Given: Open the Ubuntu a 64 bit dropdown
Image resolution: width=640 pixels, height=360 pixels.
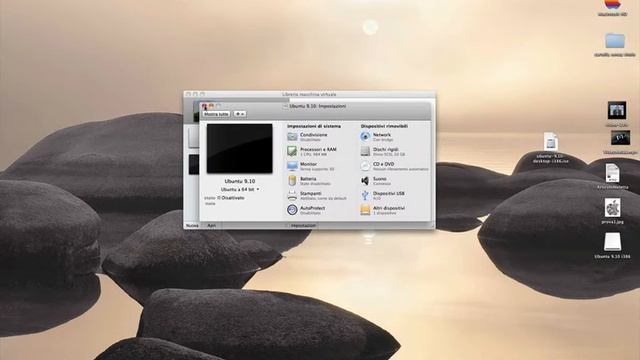Looking at the screenshot, I should 240,189.
